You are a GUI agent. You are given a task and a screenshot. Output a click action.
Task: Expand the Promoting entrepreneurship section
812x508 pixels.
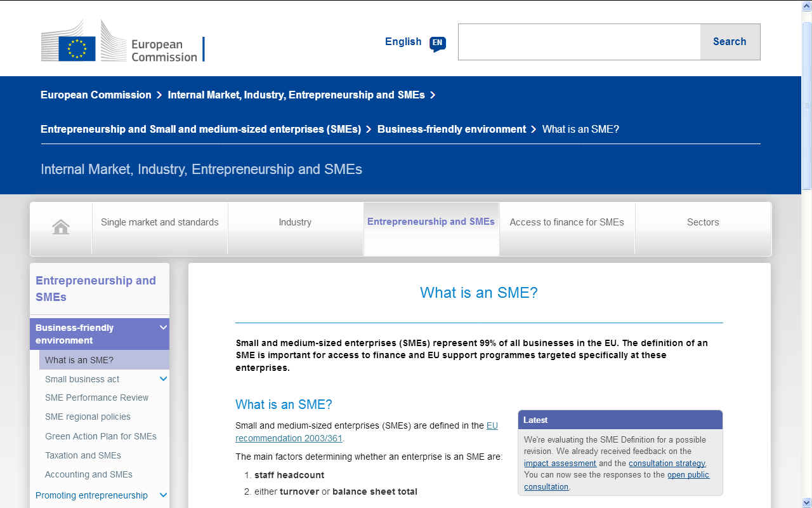click(x=163, y=495)
